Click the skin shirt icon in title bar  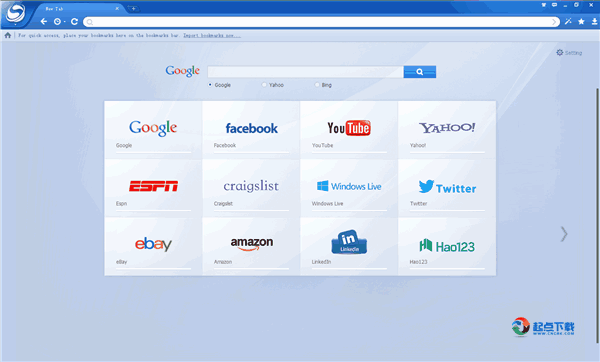click(x=544, y=5)
